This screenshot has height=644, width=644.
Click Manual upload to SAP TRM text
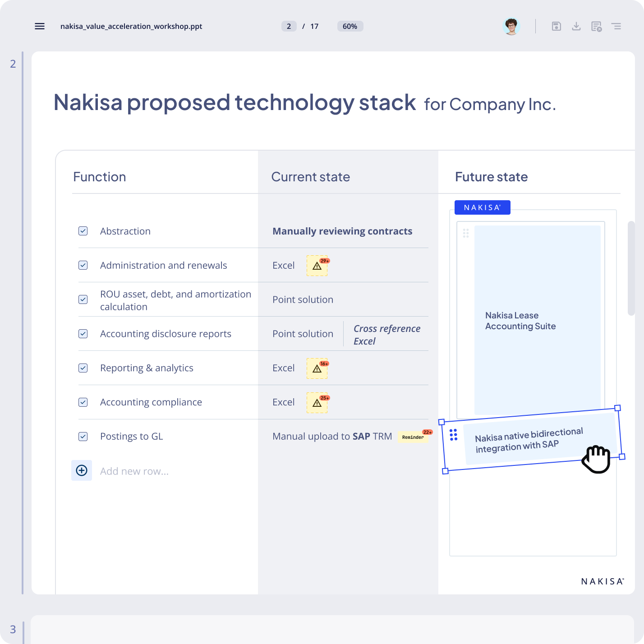pos(332,437)
